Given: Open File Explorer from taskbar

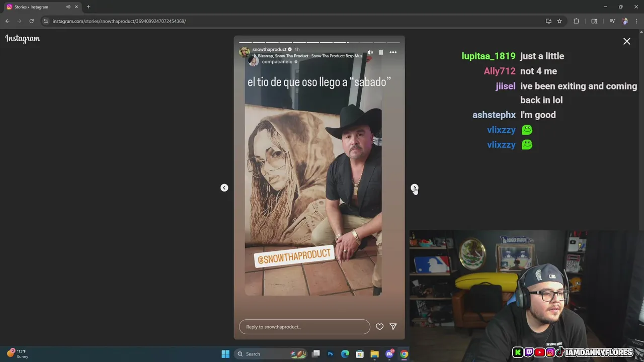Looking at the screenshot, I should 374,354.
